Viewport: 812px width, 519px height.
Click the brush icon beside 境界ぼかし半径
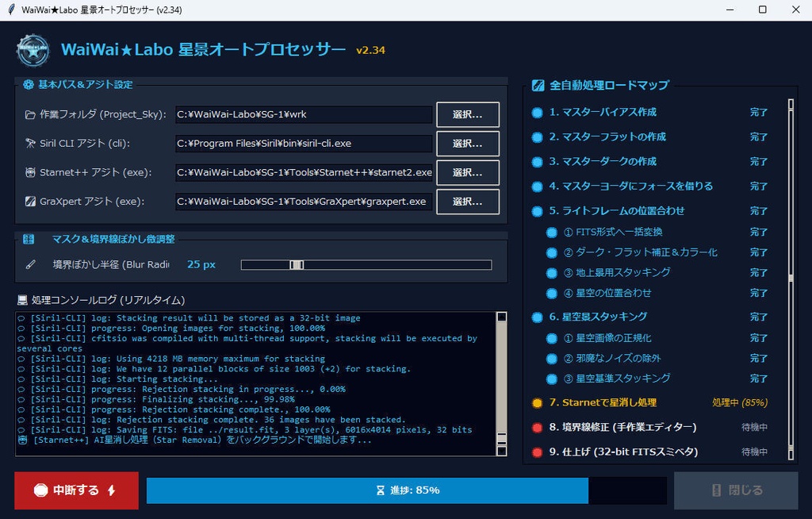31,264
